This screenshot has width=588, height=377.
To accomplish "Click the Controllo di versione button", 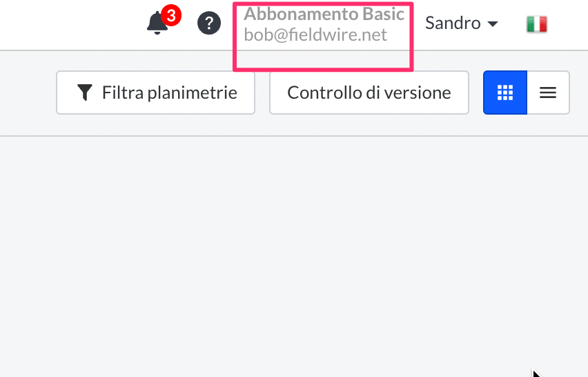I will (x=369, y=93).
